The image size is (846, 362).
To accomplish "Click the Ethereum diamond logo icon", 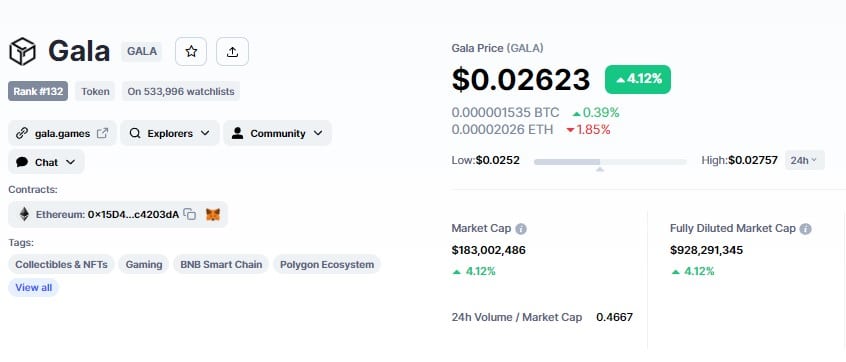I will coord(24,214).
